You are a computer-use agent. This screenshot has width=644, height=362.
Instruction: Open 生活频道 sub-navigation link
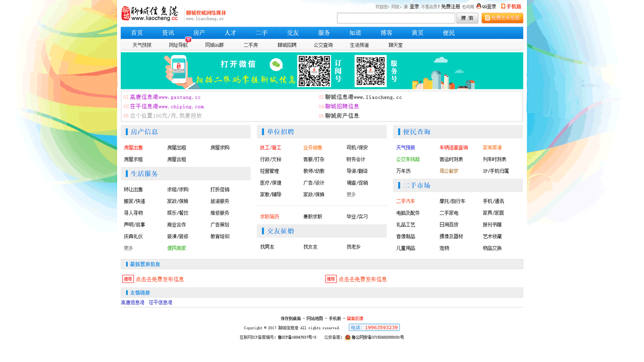(359, 45)
